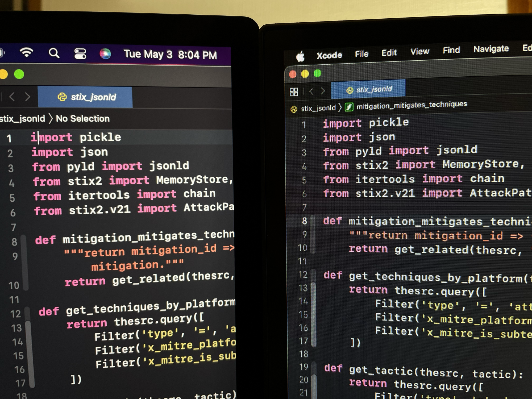Click stix_jsonld breadcrumb in right jump bar

point(318,108)
